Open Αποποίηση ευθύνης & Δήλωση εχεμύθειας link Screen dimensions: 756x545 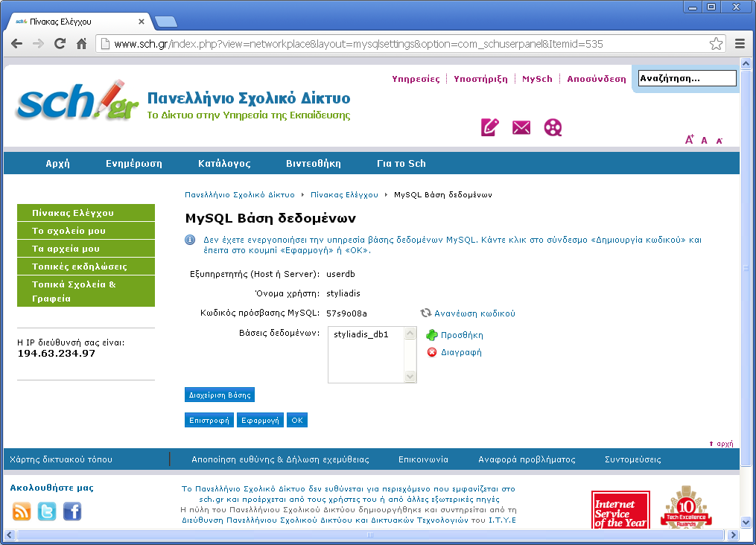coord(280,459)
